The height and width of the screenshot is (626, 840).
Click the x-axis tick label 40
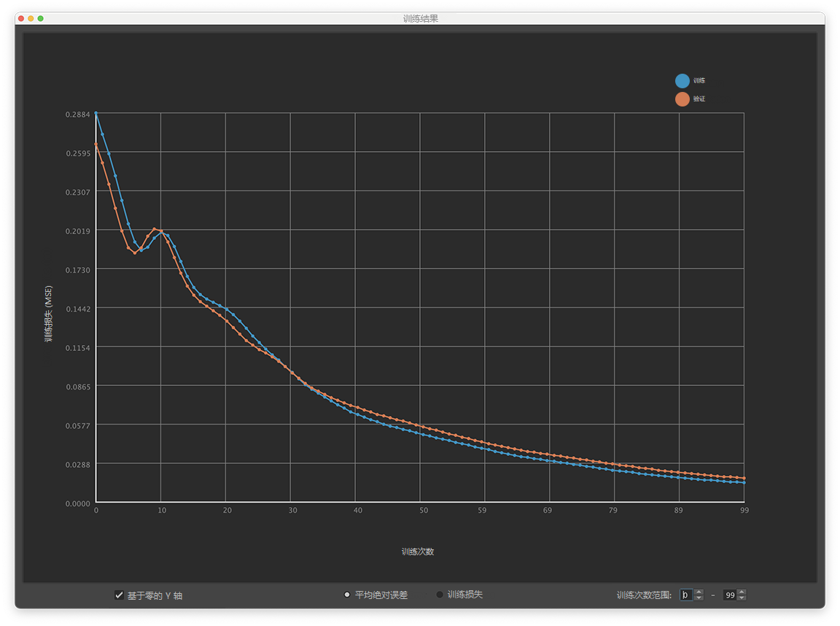coord(358,511)
